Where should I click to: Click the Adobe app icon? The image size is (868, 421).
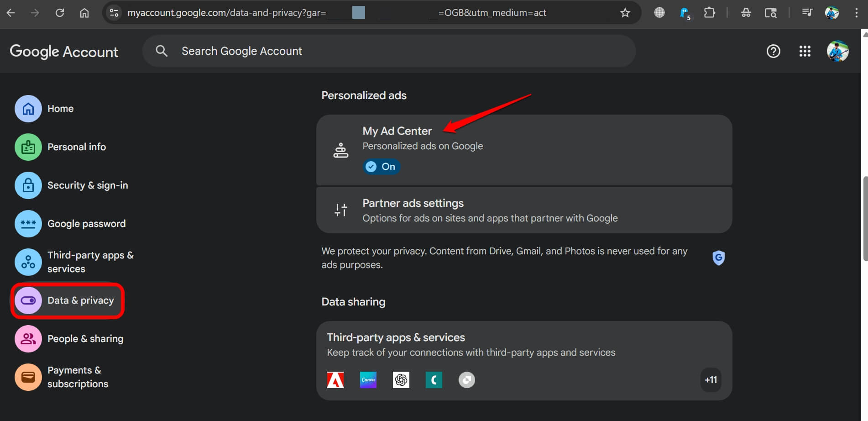click(x=335, y=380)
